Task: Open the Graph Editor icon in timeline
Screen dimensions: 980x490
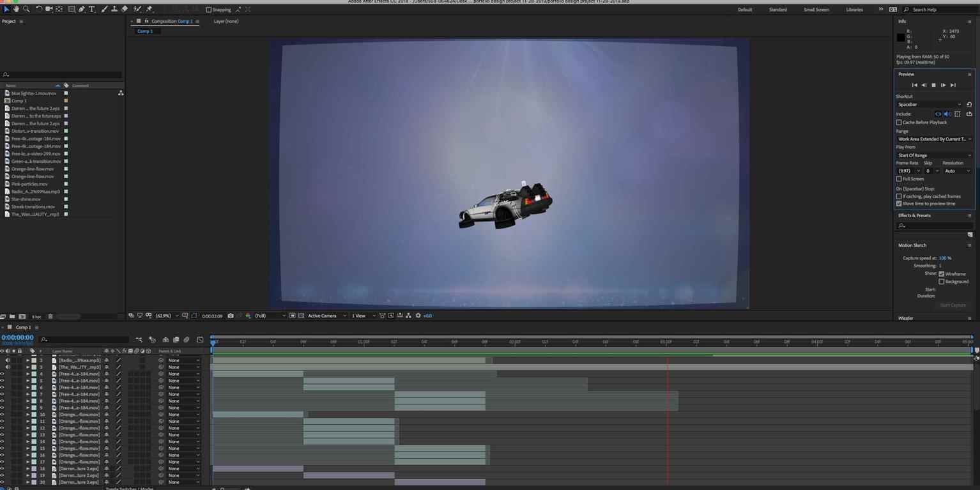Action: [200, 340]
